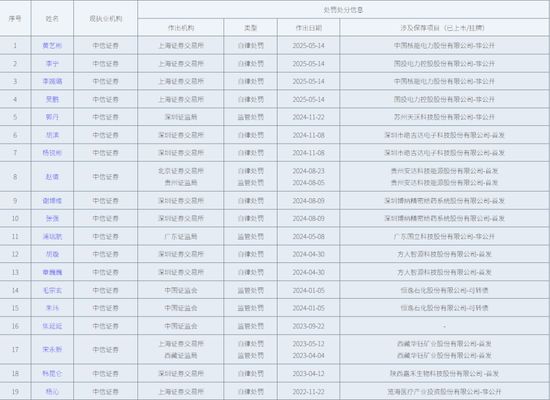
Task: Open the name link in row 15
Action: pyautogui.click(x=52, y=308)
